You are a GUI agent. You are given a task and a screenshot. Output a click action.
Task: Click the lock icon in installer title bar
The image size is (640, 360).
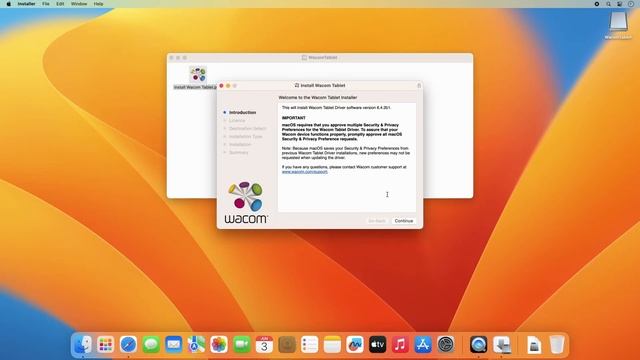click(x=419, y=86)
